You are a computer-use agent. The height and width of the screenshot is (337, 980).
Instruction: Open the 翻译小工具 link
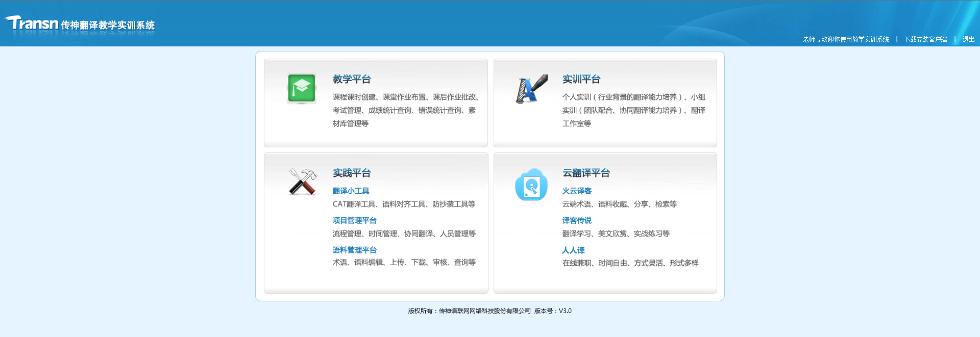351,191
